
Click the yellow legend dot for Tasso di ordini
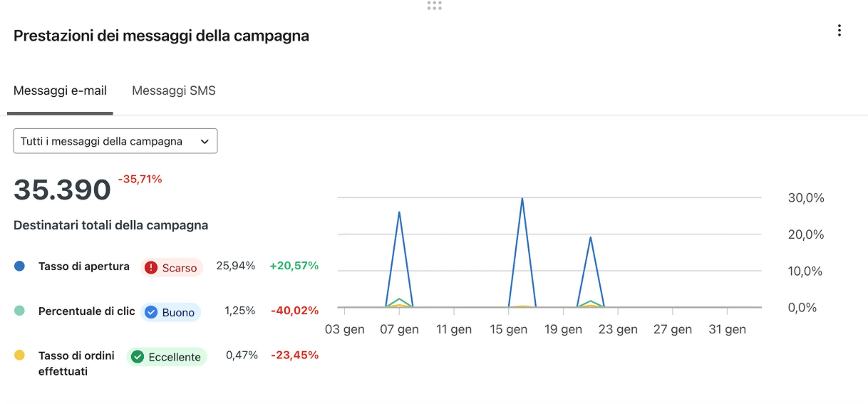[x=20, y=355]
